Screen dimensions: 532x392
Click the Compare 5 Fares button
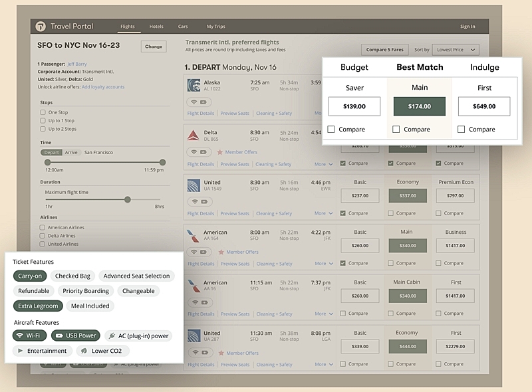385,50
